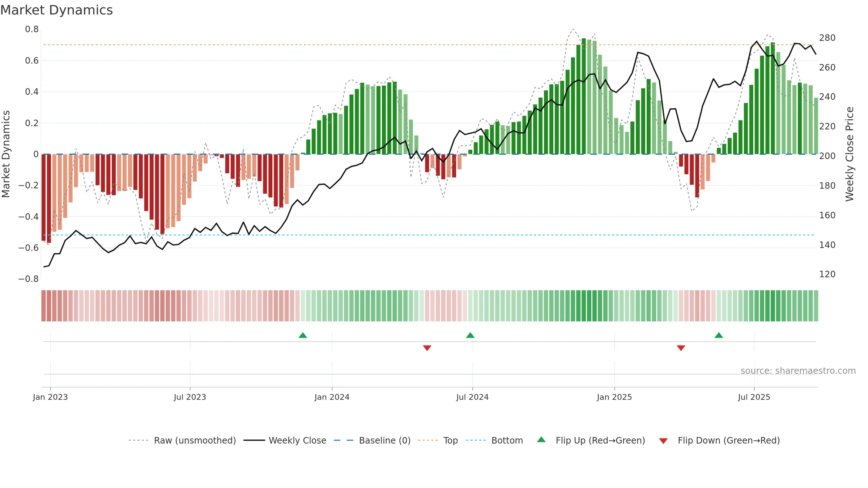Screen dimensions: 868x488
Task: Click the Jan 2023 axis label
Action: 50,397
